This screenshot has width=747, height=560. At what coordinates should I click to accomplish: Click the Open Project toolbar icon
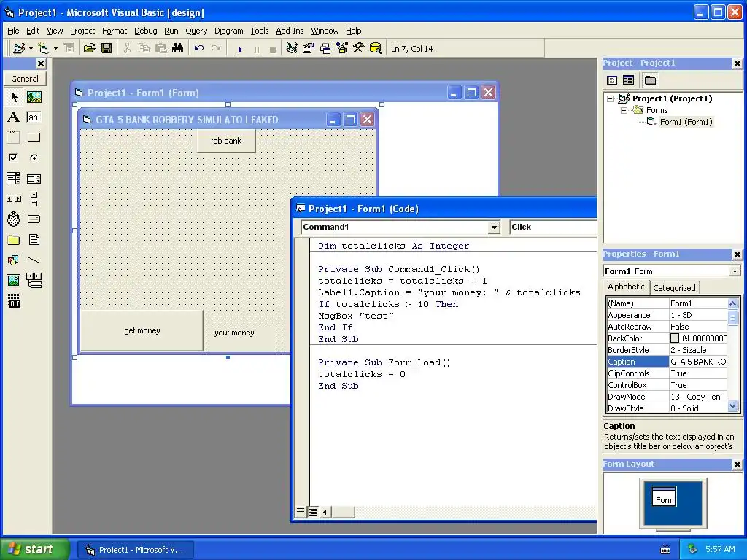[x=89, y=49]
